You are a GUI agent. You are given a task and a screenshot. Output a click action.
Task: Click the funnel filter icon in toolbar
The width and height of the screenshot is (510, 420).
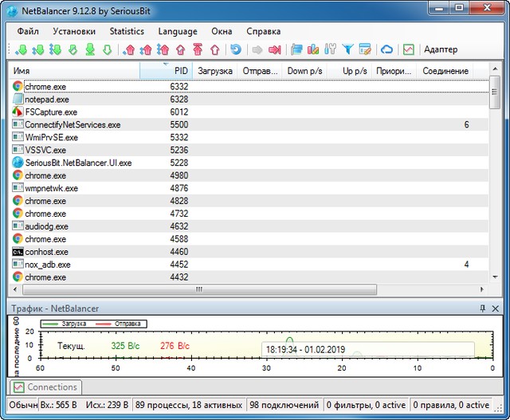point(347,49)
